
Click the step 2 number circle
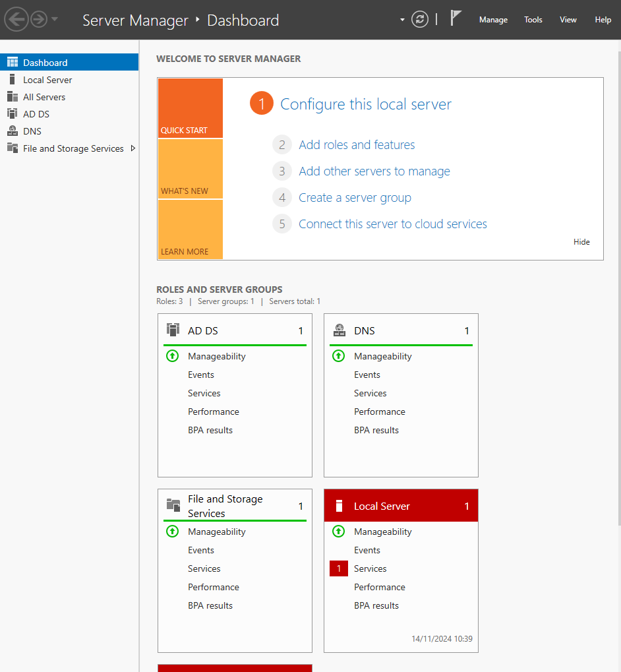pos(281,145)
